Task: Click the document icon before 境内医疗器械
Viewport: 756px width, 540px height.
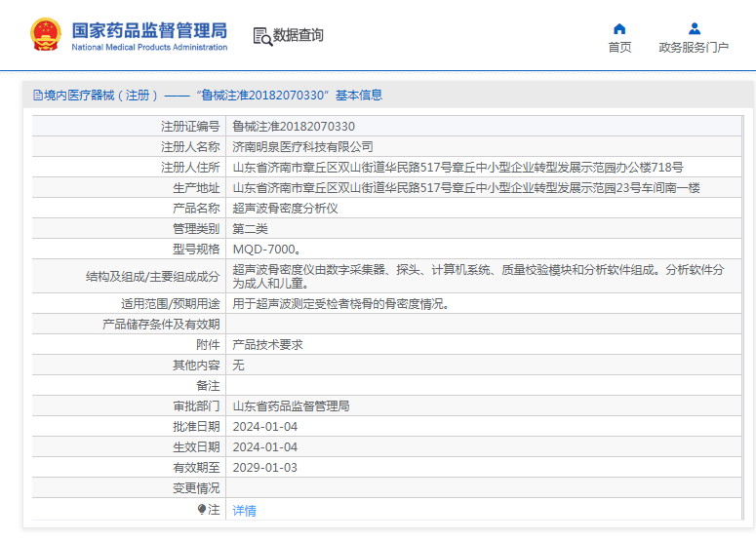Action: coord(37,96)
